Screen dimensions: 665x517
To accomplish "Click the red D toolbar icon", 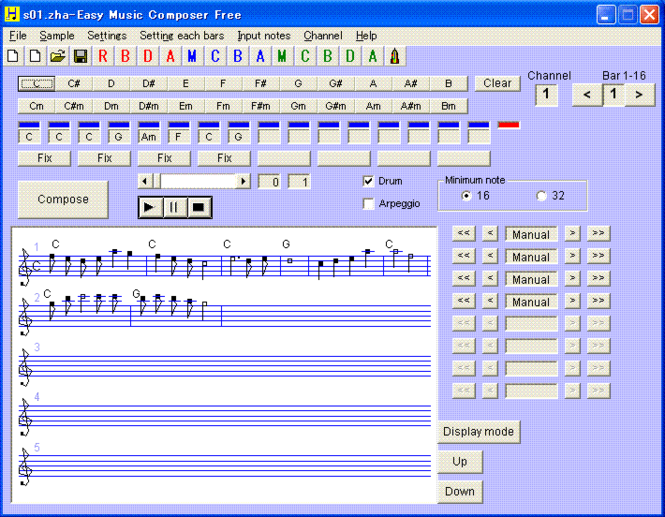I will tap(147, 56).
